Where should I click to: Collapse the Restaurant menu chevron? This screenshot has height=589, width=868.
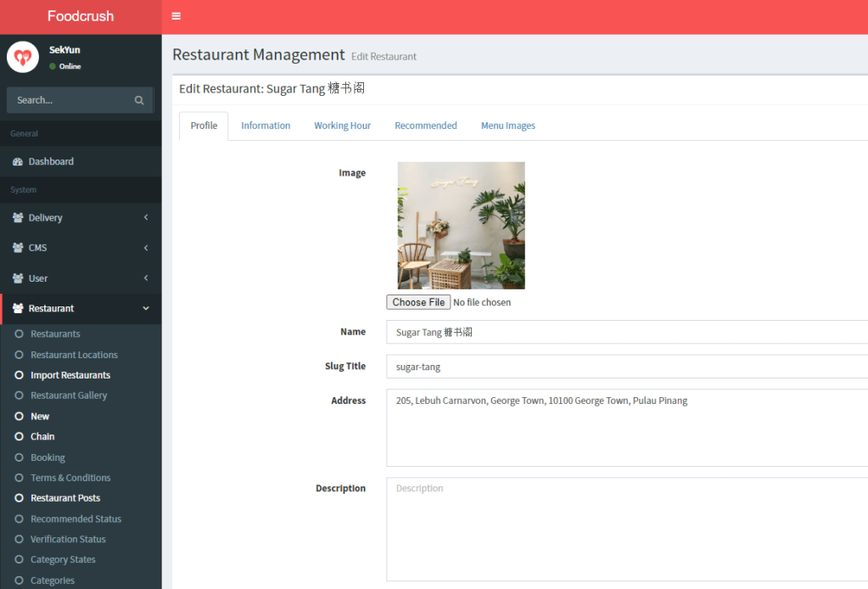click(x=146, y=309)
